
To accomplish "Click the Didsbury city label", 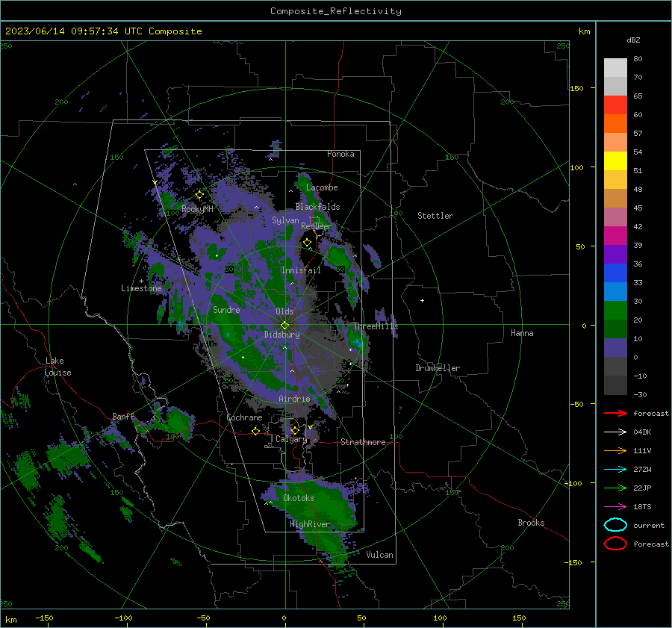I will pos(282,335).
